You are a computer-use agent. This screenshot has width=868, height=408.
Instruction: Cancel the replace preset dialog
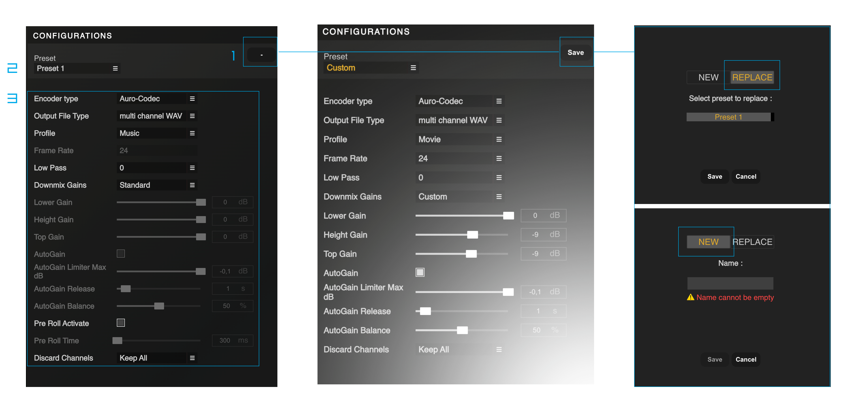(x=746, y=176)
